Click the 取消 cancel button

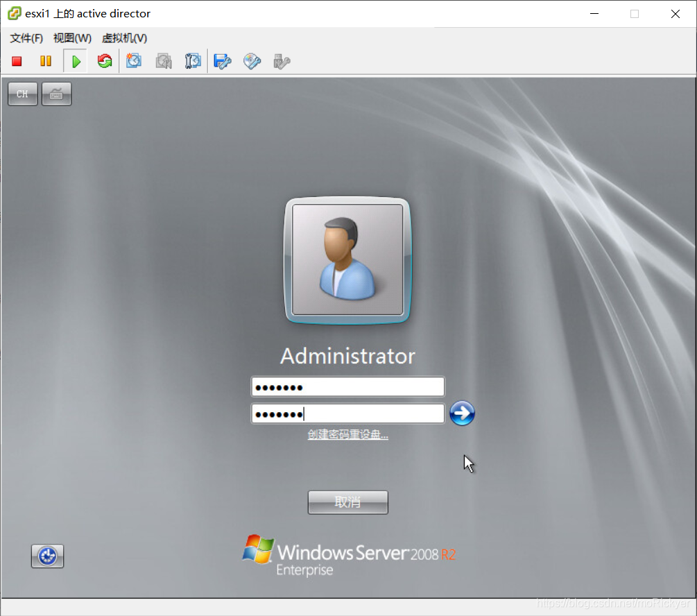point(348,503)
